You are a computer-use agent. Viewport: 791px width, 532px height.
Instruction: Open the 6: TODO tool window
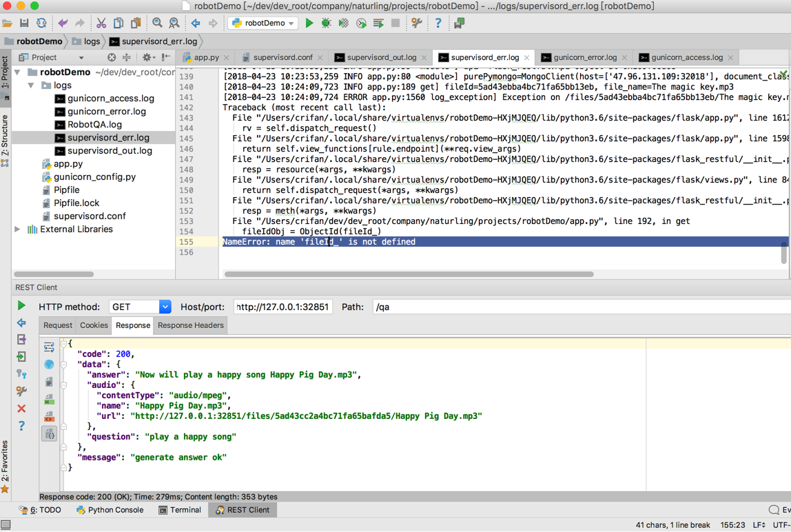pyautogui.click(x=40, y=511)
